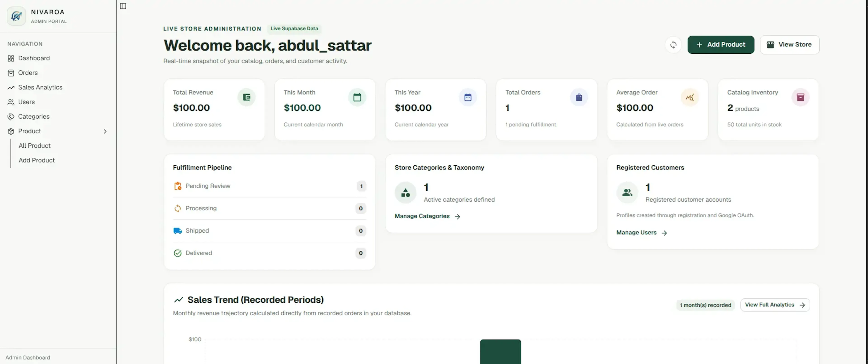Click the Pending Review clipboard icon
The width and height of the screenshot is (868, 364).
[178, 186]
